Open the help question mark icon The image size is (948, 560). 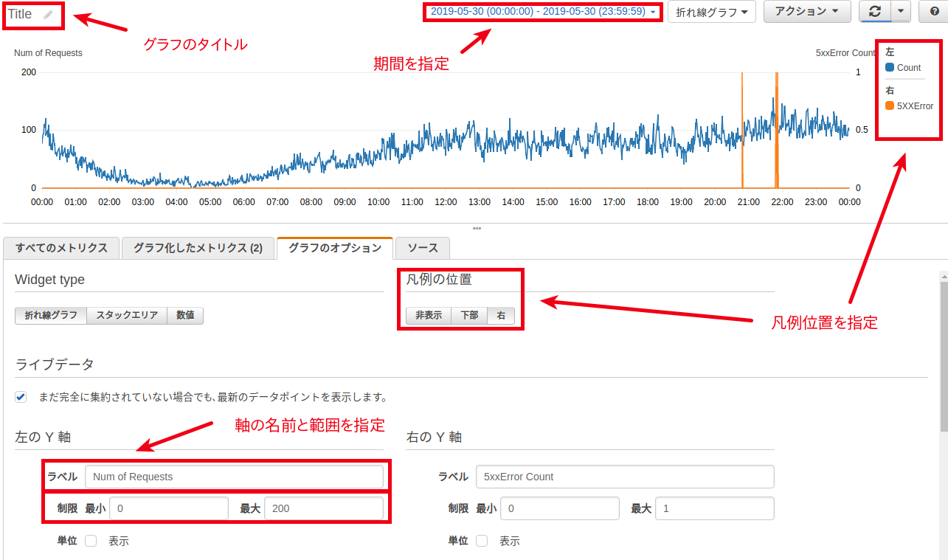(933, 12)
